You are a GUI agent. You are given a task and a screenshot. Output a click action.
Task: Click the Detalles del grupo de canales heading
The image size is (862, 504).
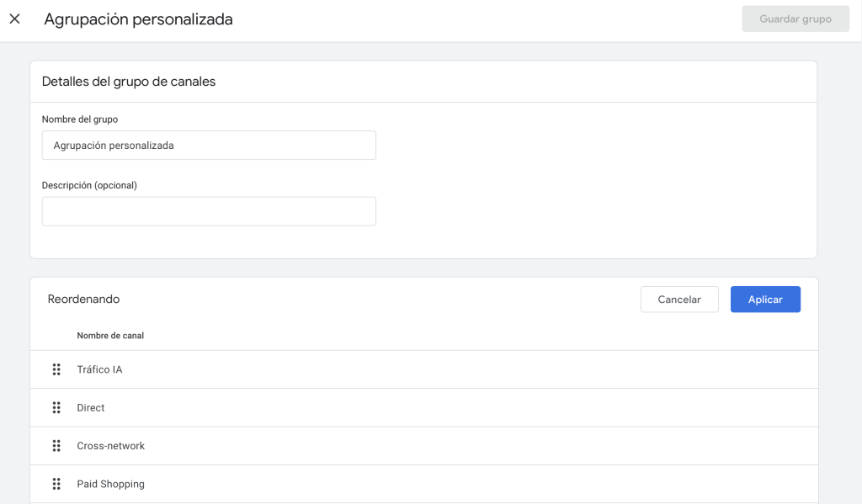[129, 82]
